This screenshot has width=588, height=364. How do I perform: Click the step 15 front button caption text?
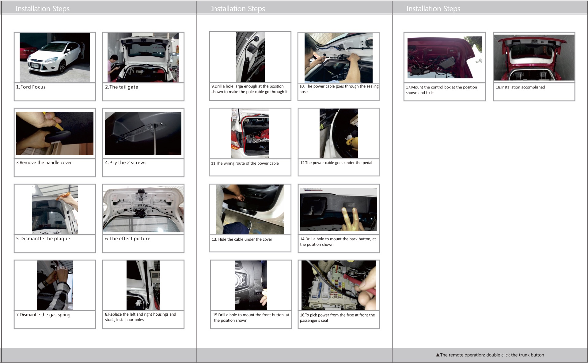point(251,317)
